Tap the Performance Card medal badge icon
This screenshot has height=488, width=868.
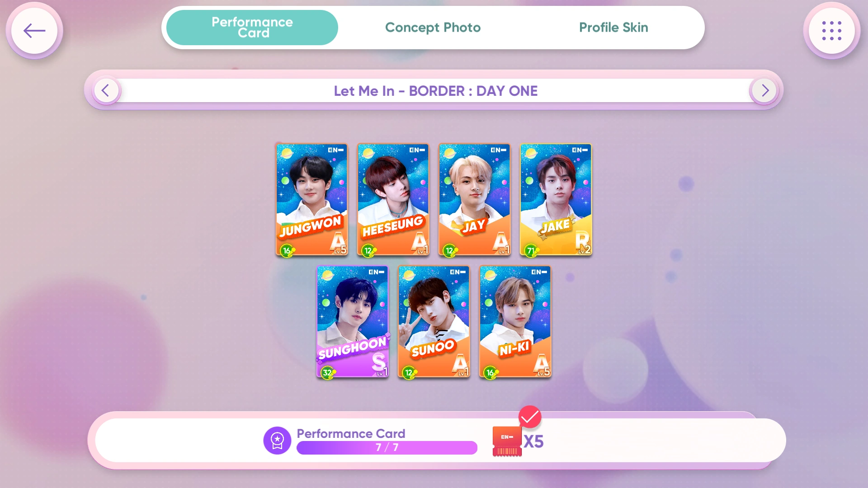pos(277,441)
